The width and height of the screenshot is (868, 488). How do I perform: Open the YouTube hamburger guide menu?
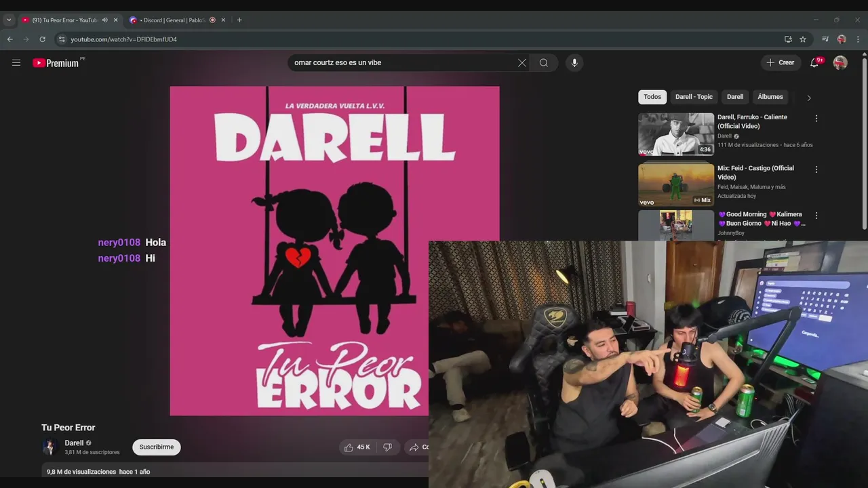click(16, 63)
